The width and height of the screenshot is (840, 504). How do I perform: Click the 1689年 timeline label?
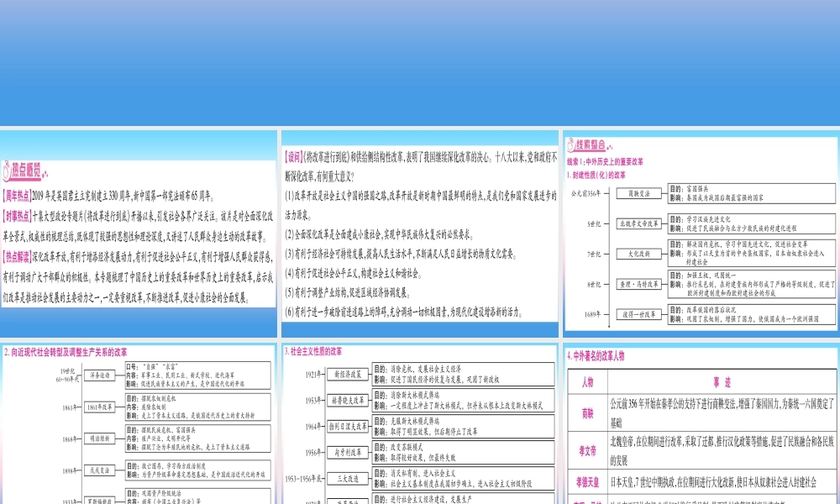(592, 314)
